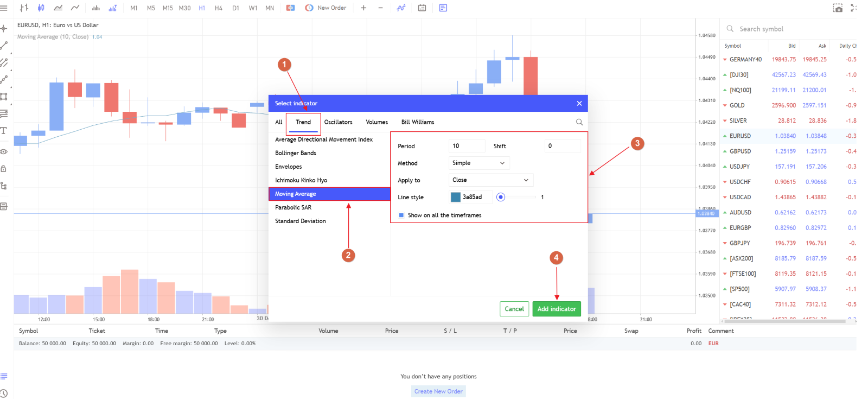
Task: Toggle Show on all the timeframes checkbox
Action: click(401, 215)
